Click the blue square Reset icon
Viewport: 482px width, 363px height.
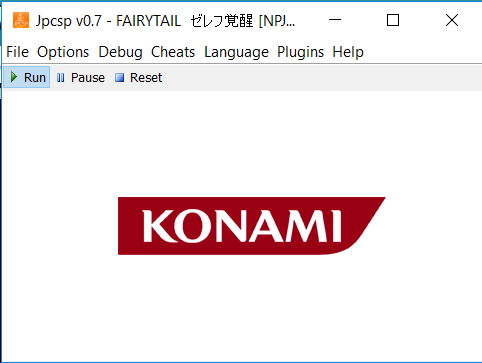tap(119, 78)
